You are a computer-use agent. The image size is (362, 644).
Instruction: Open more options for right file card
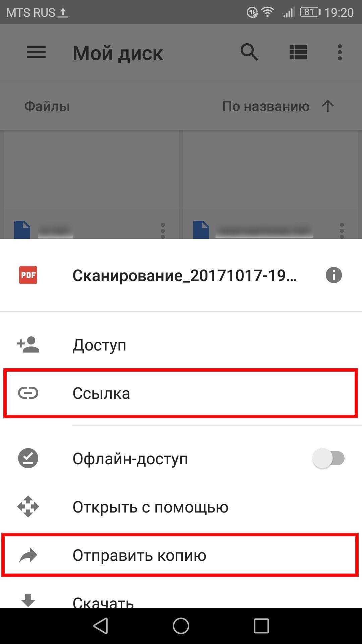pyautogui.click(x=342, y=230)
